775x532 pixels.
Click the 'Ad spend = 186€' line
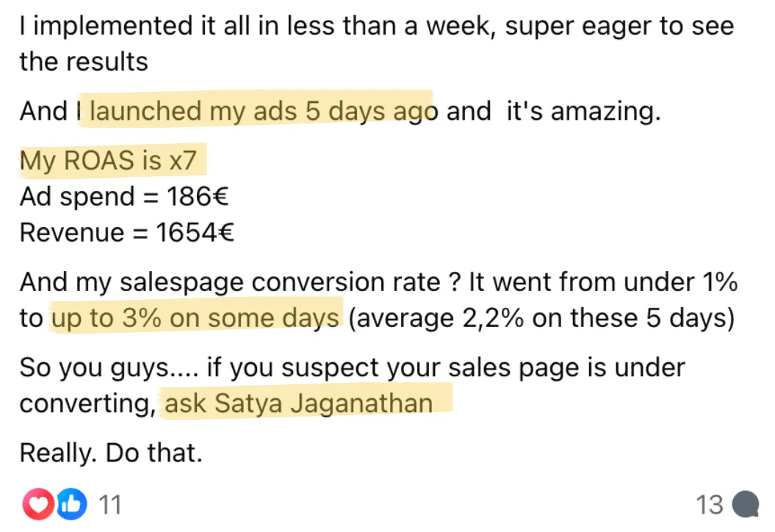pyautogui.click(x=124, y=196)
